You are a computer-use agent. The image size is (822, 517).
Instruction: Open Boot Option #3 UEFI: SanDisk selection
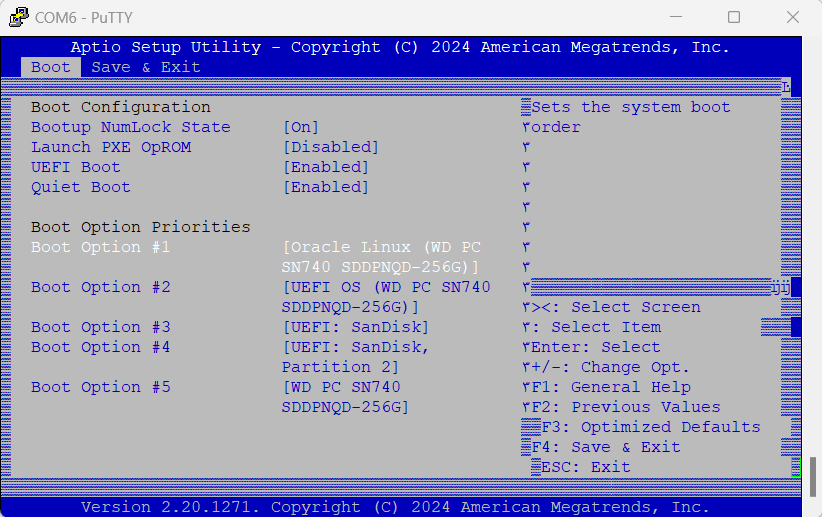(356, 327)
